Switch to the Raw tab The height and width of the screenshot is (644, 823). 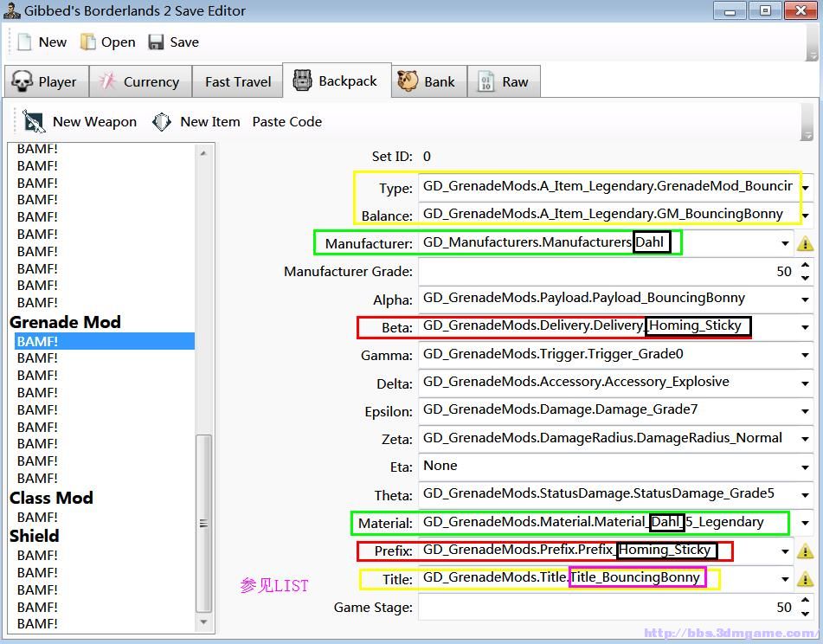[504, 82]
